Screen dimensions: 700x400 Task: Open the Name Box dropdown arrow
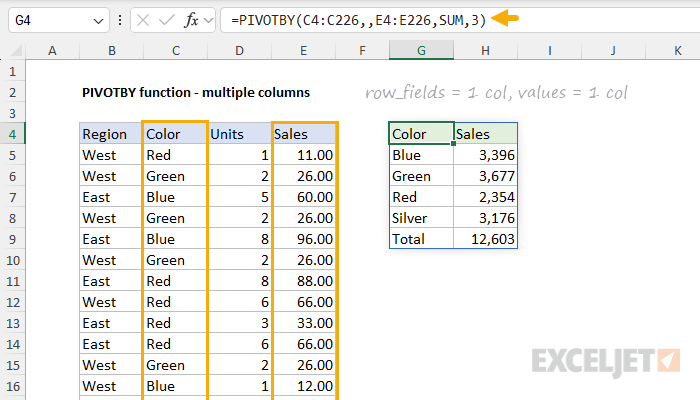click(98, 21)
